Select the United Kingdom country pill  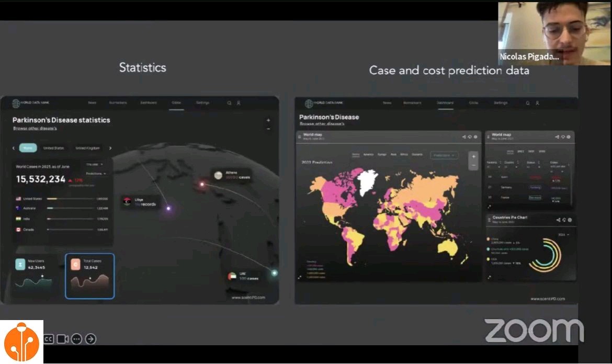[x=87, y=148]
